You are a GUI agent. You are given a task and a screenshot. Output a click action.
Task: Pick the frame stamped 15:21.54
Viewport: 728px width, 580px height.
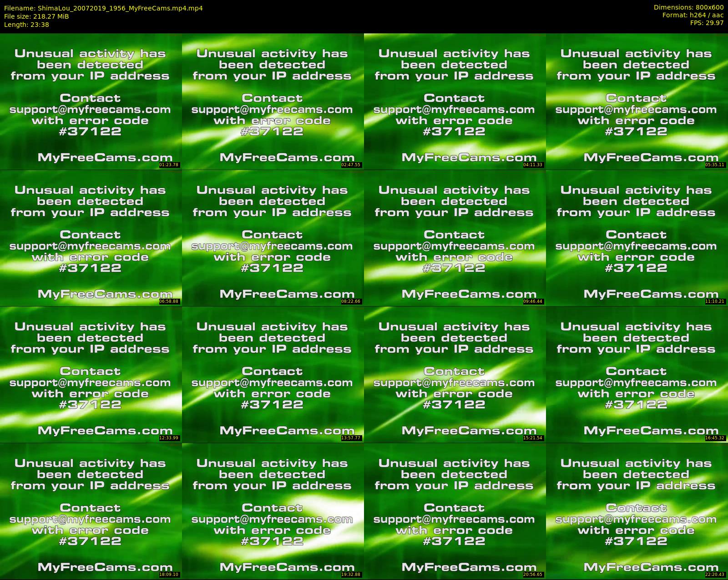(x=455, y=374)
